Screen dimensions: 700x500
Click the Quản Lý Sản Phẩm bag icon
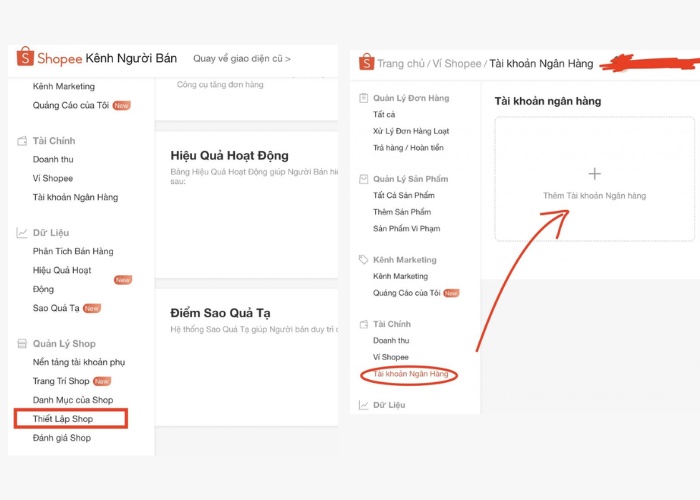point(363,179)
